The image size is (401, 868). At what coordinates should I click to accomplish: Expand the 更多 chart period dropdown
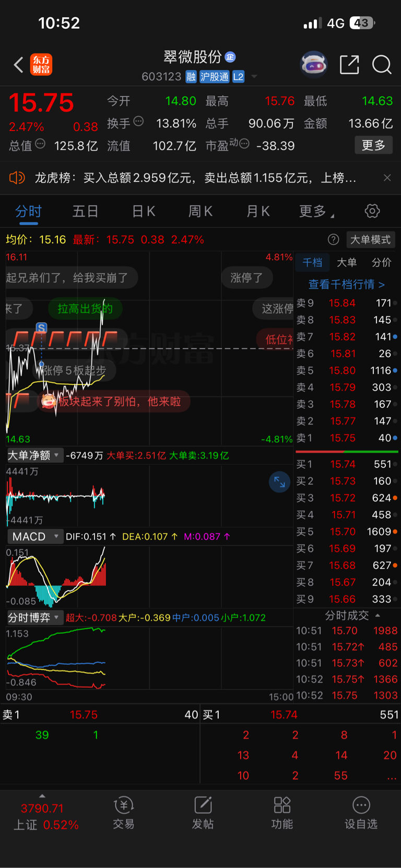(316, 211)
